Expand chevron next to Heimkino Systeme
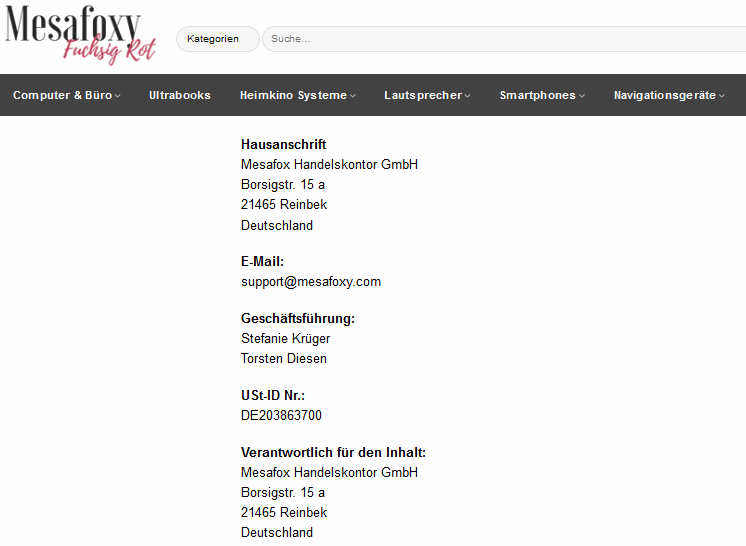746x546 pixels. 353,96
